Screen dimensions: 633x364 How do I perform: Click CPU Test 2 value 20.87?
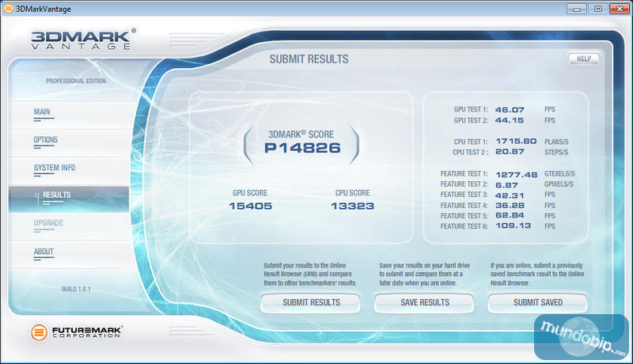[x=510, y=152]
